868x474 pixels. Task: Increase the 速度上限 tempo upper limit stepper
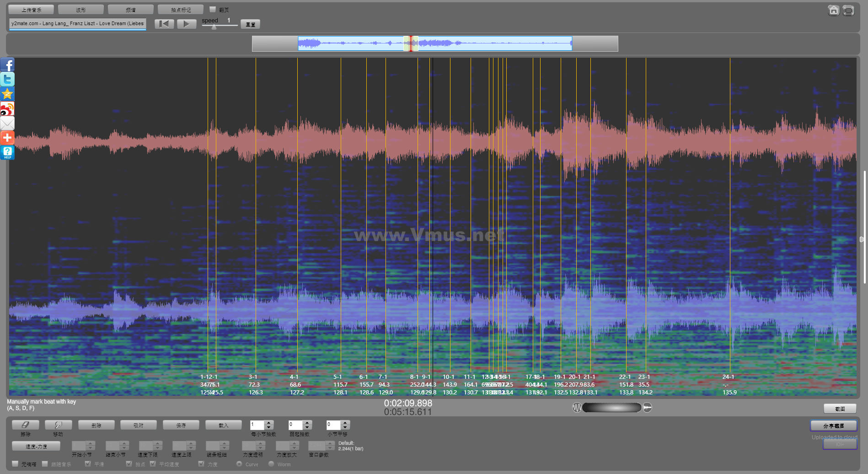click(191, 443)
